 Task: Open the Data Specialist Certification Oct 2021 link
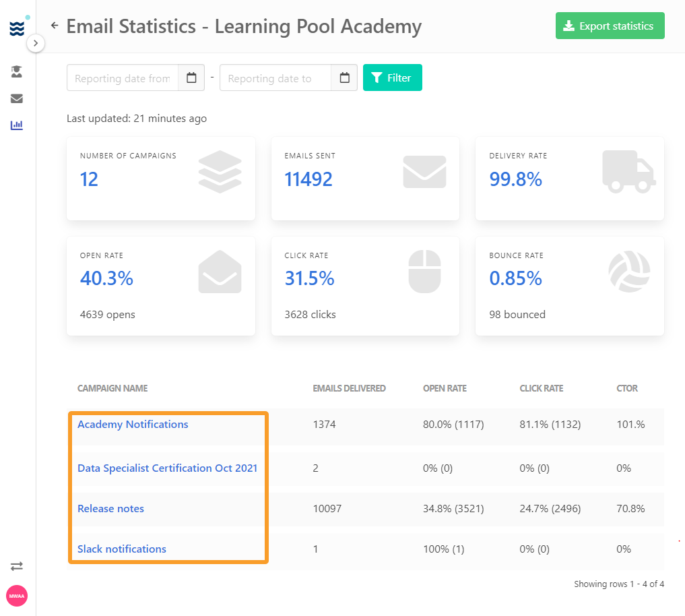click(167, 468)
